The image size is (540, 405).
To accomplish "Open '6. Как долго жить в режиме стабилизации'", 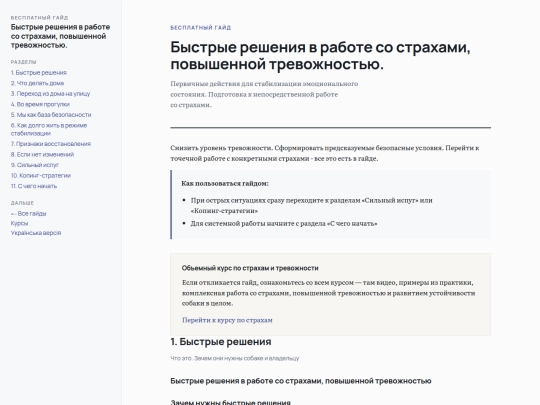I will point(49,129).
